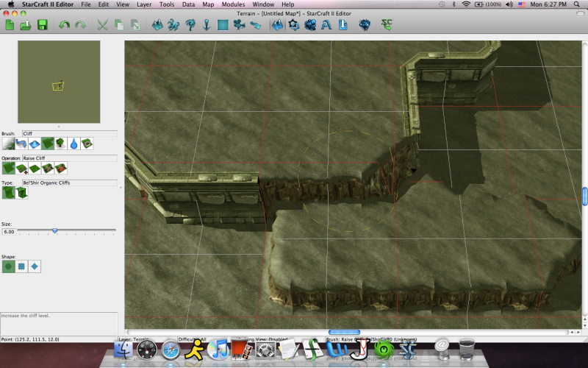Select the Water drop brush
The image size is (588, 368).
(74, 144)
